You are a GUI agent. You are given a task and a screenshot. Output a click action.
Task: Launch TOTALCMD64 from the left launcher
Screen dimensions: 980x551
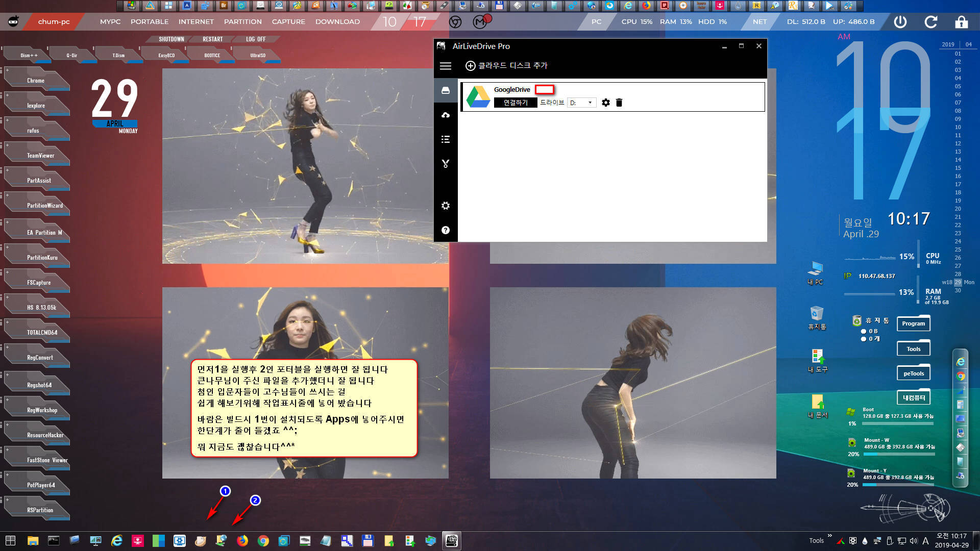coord(37,332)
